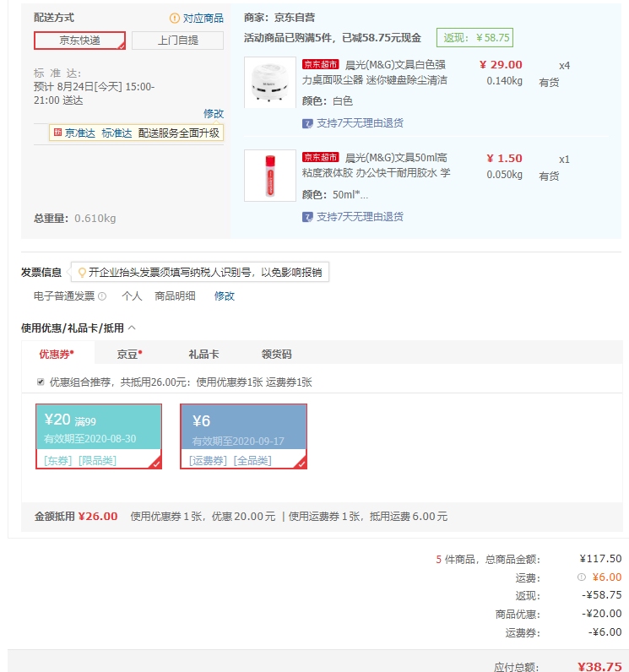
Task: Click the ¥29.00 price of the vacuum
Action: click(x=501, y=65)
